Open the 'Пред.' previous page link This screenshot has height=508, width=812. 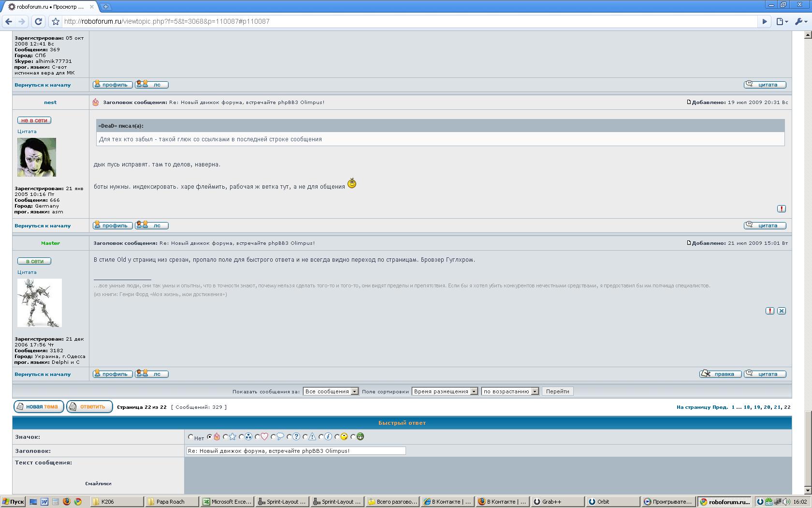coord(720,407)
